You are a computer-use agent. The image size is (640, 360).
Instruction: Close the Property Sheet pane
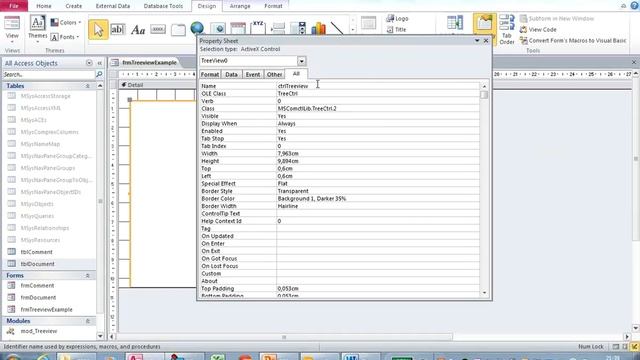486,41
